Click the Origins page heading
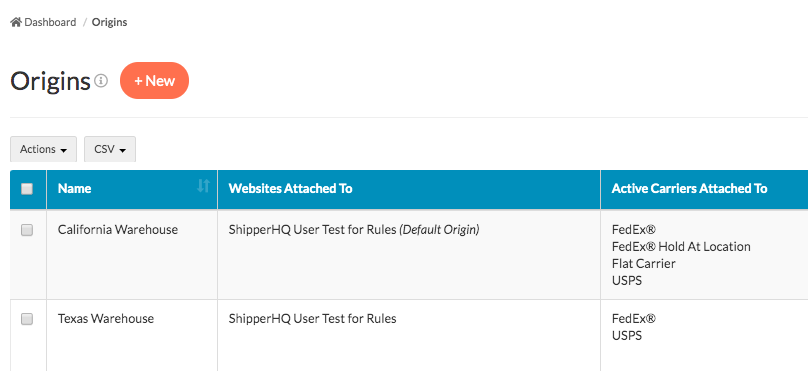The width and height of the screenshot is (808, 371). tap(50, 81)
